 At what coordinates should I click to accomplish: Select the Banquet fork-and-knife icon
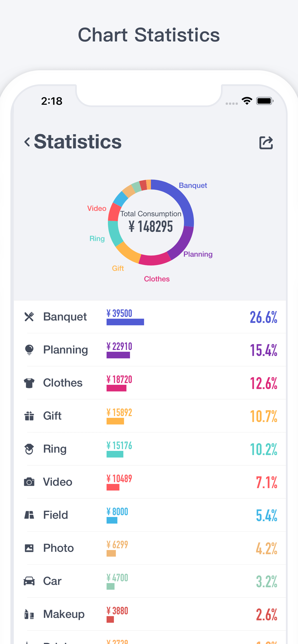(29, 316)
